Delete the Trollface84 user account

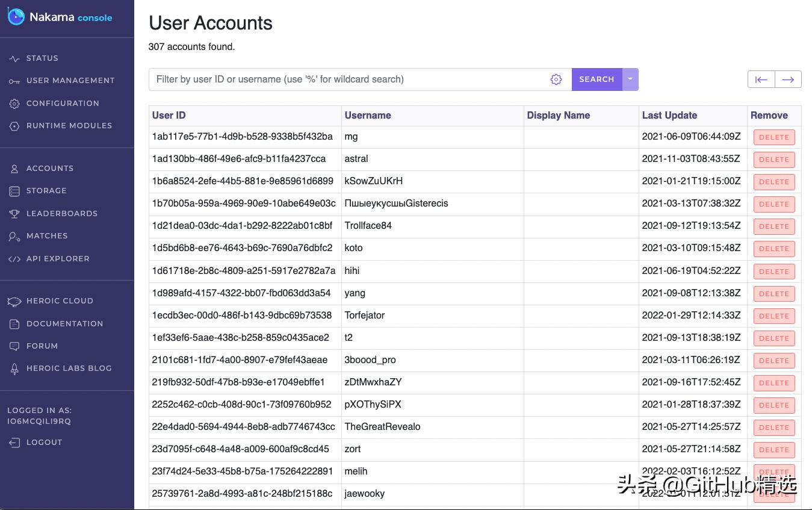click(773, 226)
